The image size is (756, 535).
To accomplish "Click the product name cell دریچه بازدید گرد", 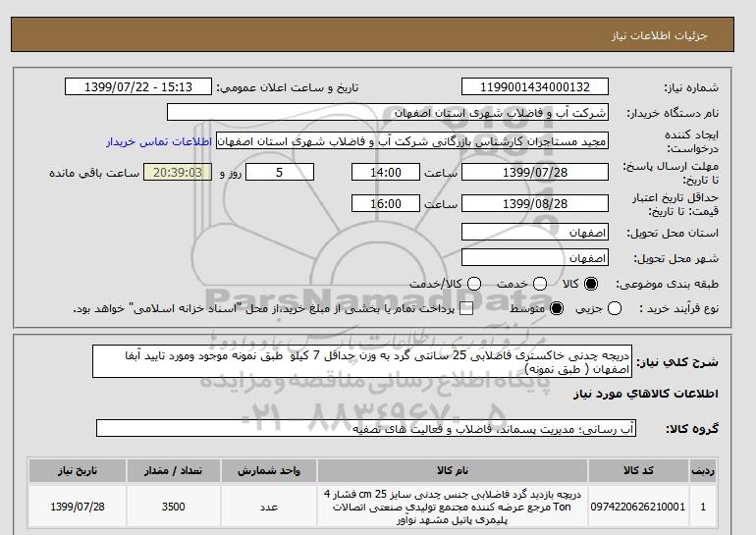I will click(453, 507).
